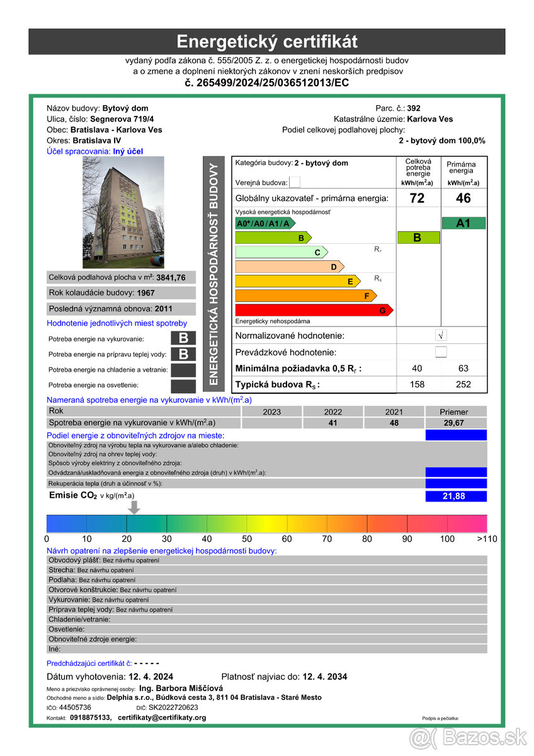
Task: Click the blue CO2 emission value 21,88
Action: (x=456, y=496)
